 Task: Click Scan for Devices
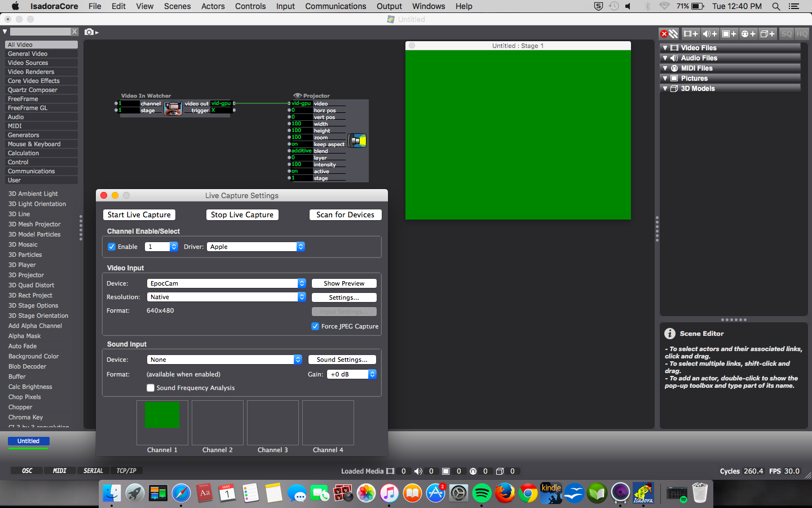pos(345,214)
